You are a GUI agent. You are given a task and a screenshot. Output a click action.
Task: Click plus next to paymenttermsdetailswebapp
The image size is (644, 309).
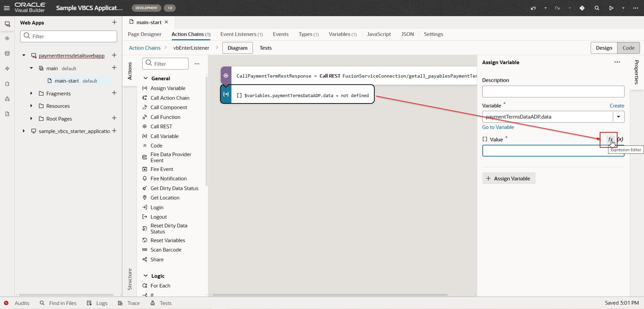(x=114, y=55)
